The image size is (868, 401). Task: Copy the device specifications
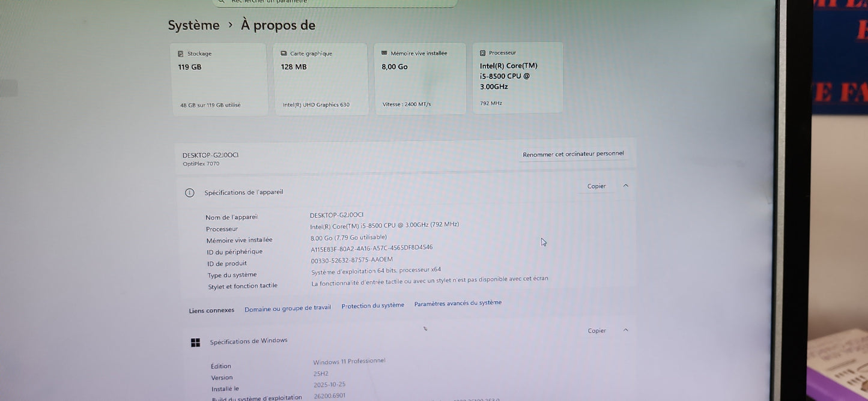point(596,185)
